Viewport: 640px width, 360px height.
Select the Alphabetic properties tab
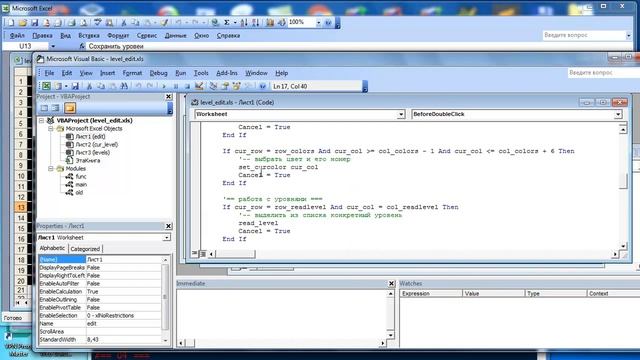pos(52,248)
